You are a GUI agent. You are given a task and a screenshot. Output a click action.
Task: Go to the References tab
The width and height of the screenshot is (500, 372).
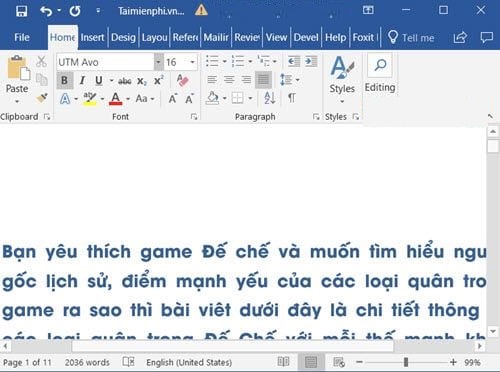click(x=185, y=37)
